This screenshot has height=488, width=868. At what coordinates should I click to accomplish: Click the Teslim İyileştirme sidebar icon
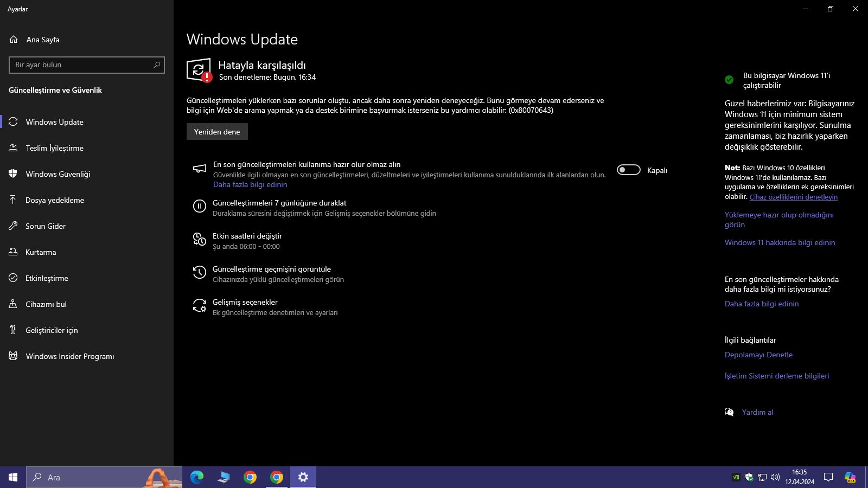(x=13, y=148)
